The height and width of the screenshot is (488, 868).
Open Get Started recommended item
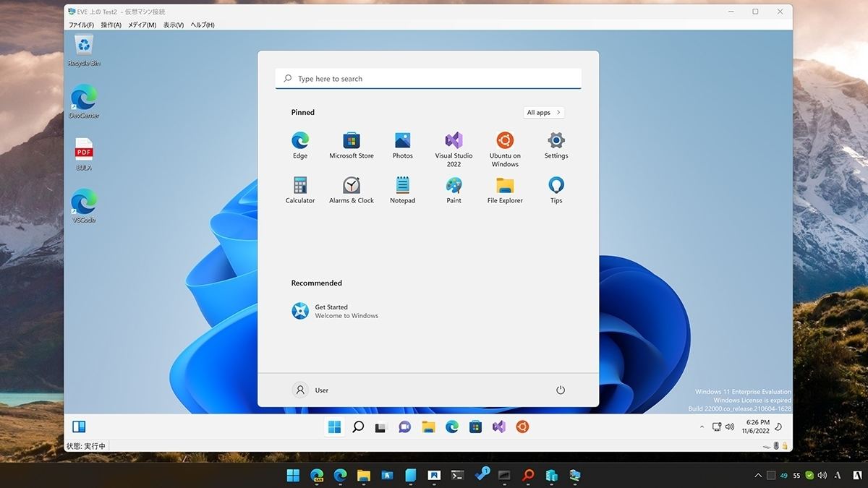(x=335, y=311)
